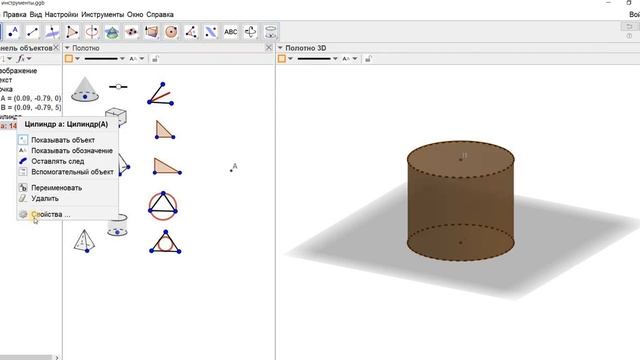Viewport: 640px width, 360px height.
Task: Click the lock icon in Полотно style bar
Action: coord(155,59)
